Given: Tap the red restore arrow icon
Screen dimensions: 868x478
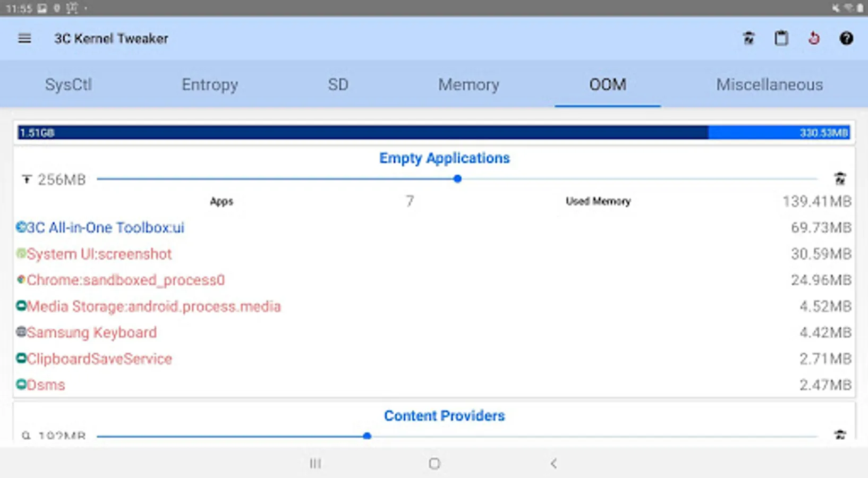Looking at the screenshot, I should tap(814, 38).
